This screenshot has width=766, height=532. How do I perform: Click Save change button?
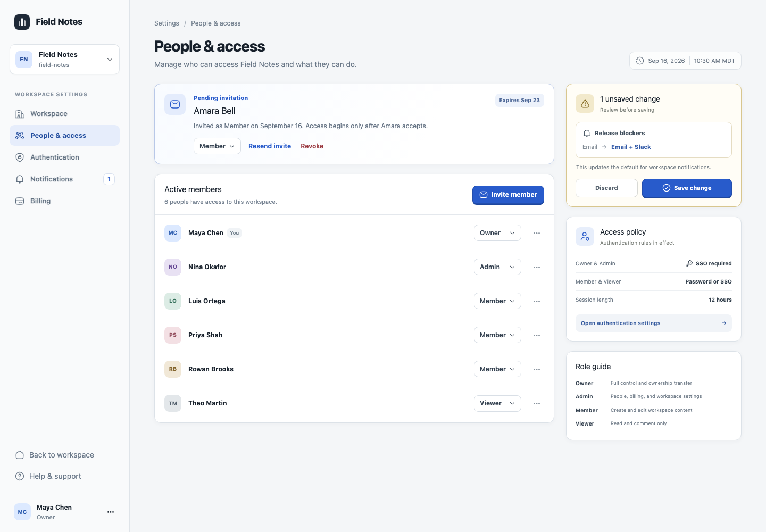point(687,188)
